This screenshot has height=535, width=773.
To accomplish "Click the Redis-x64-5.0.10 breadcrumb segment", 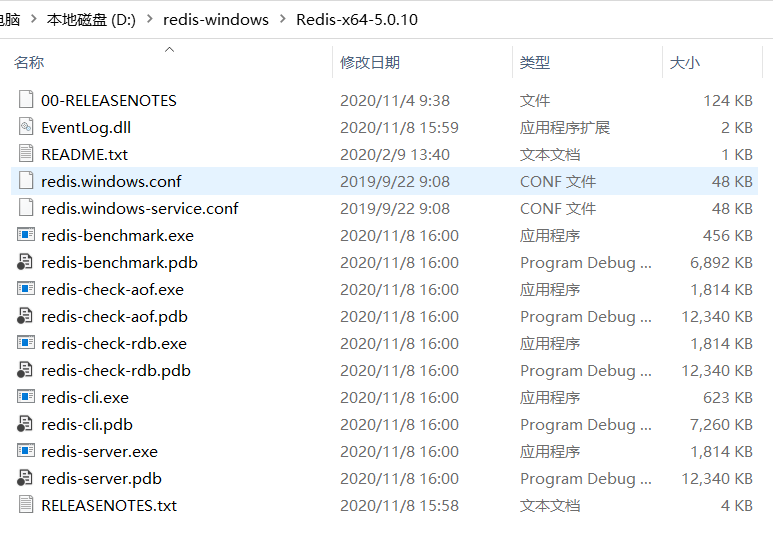I will (x=357, y=20).
